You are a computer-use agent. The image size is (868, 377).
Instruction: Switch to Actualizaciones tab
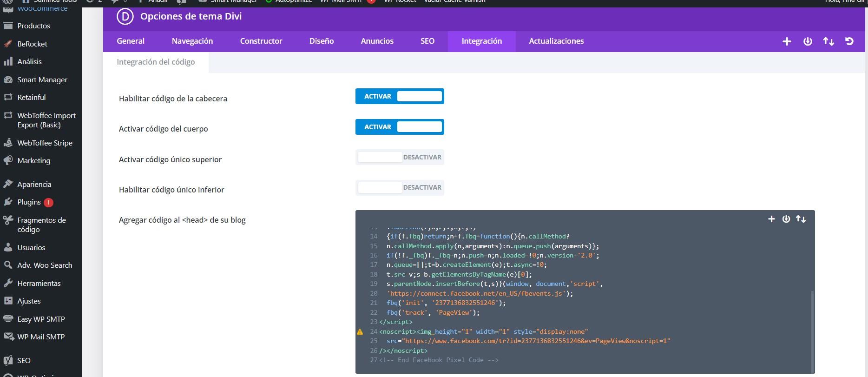[556, 41]
